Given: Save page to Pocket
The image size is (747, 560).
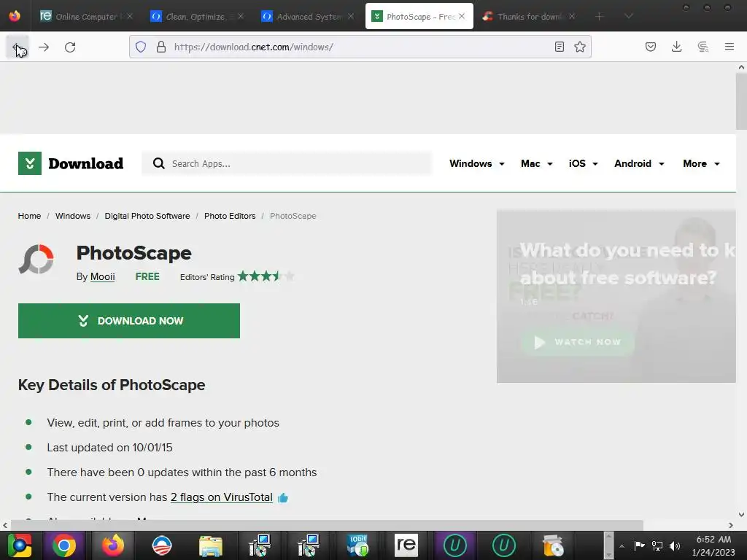Looking at the screenshot, I should pos(651,47).
